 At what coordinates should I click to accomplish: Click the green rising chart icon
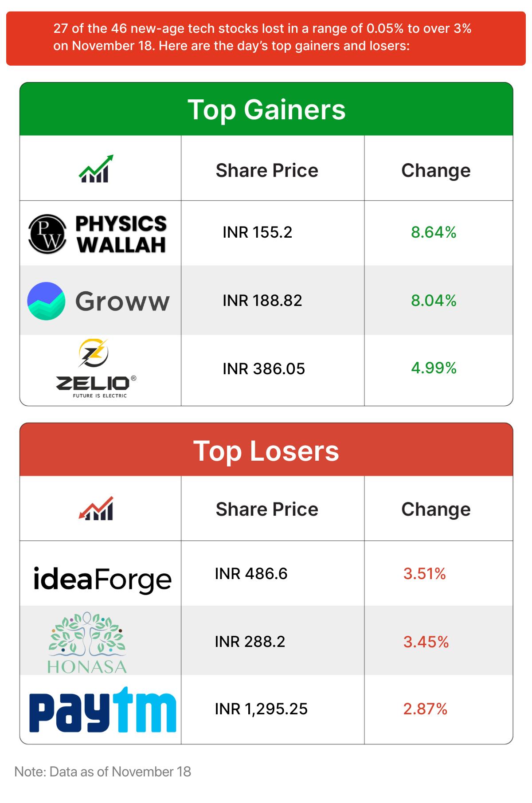(96, 169)
